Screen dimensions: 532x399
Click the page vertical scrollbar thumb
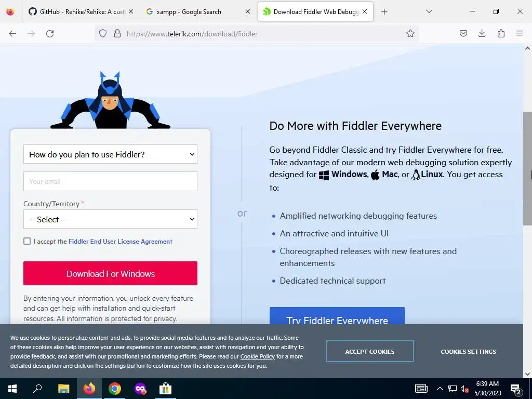point(527,168)
